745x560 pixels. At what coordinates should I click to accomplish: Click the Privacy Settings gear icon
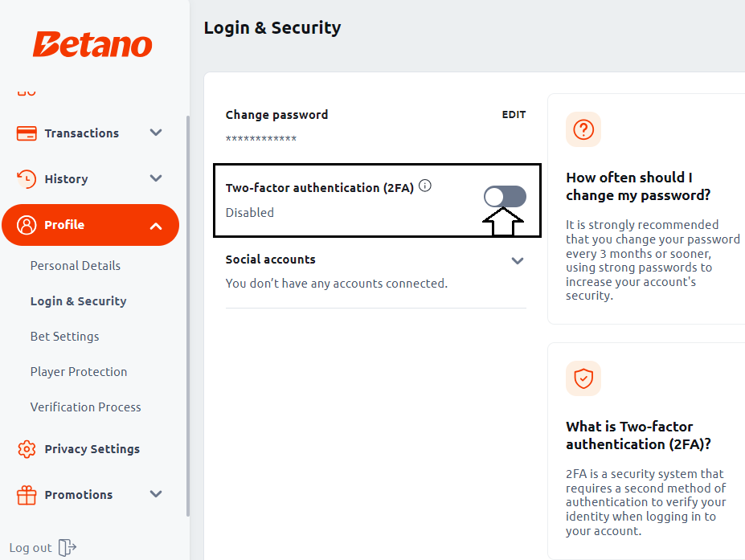tap(27, 449)
